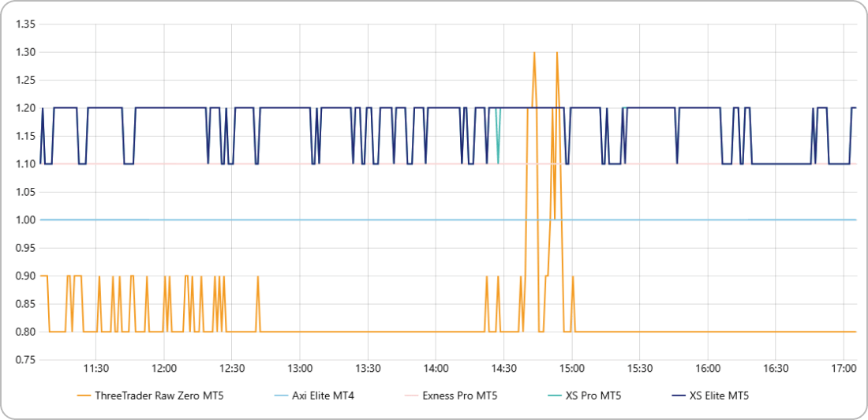Screen dimensions: 868x420
Task: Hide XS Elite MT5 legend label
Action: pyautogui.click(x=719, y=396)
